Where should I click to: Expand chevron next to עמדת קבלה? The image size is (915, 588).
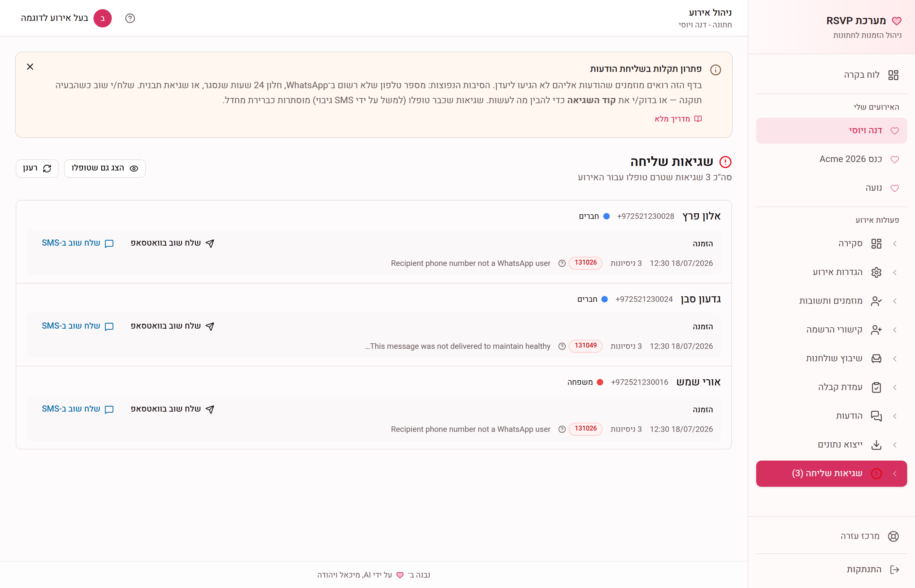click(x=895, y=387)
